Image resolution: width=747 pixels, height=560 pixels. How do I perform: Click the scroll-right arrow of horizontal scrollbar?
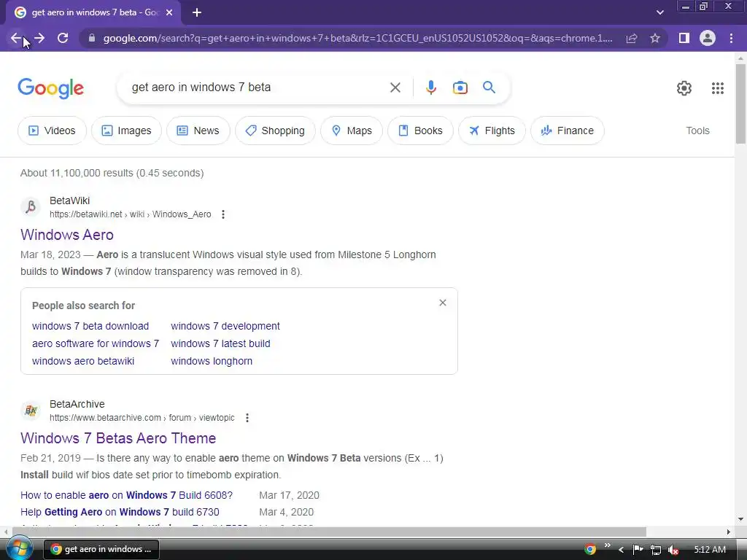729,532
